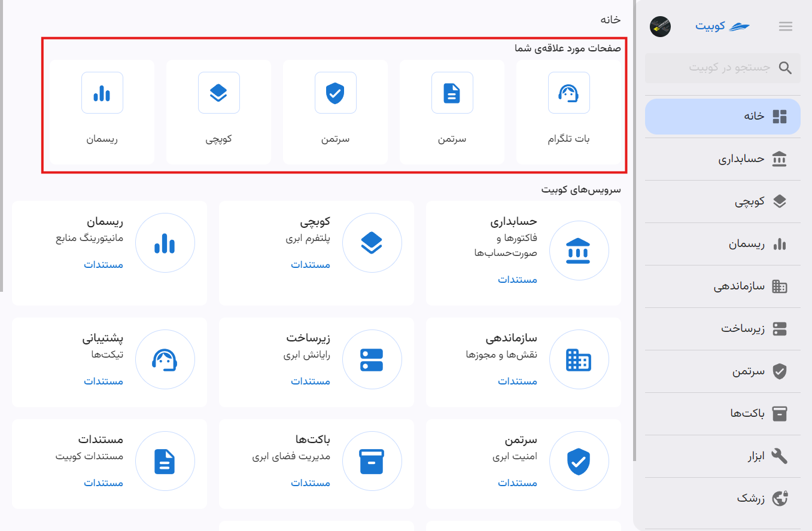The image size is (812, 531).
Task: Open مستندات link in کوبچی card
Action: click(311, 264)
